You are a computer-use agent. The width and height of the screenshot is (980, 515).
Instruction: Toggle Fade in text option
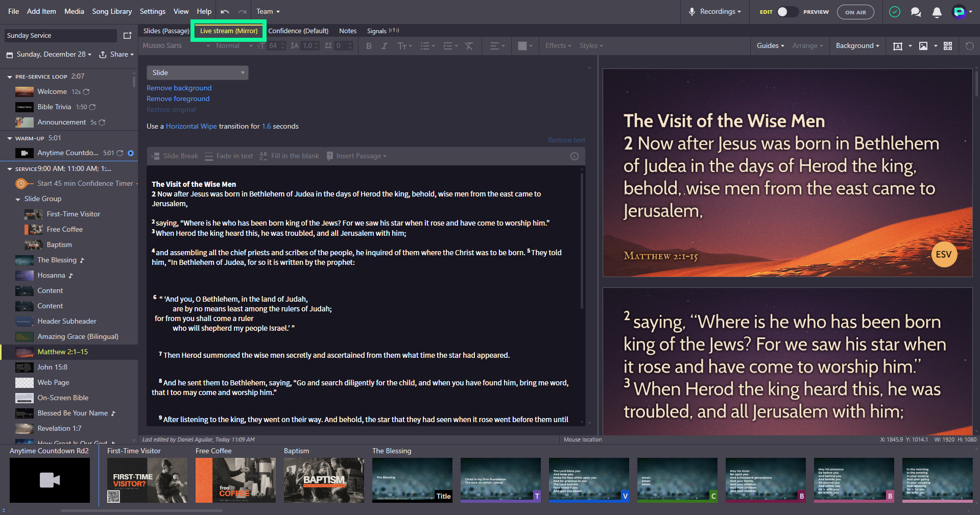[x=229, y=156]
